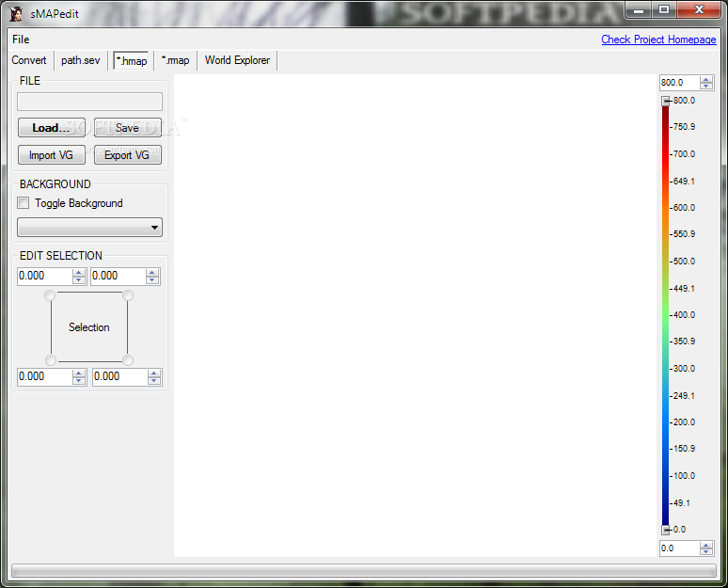Click the Save button
This screenshot has width=728, height=588.
(x=128, y=128)
